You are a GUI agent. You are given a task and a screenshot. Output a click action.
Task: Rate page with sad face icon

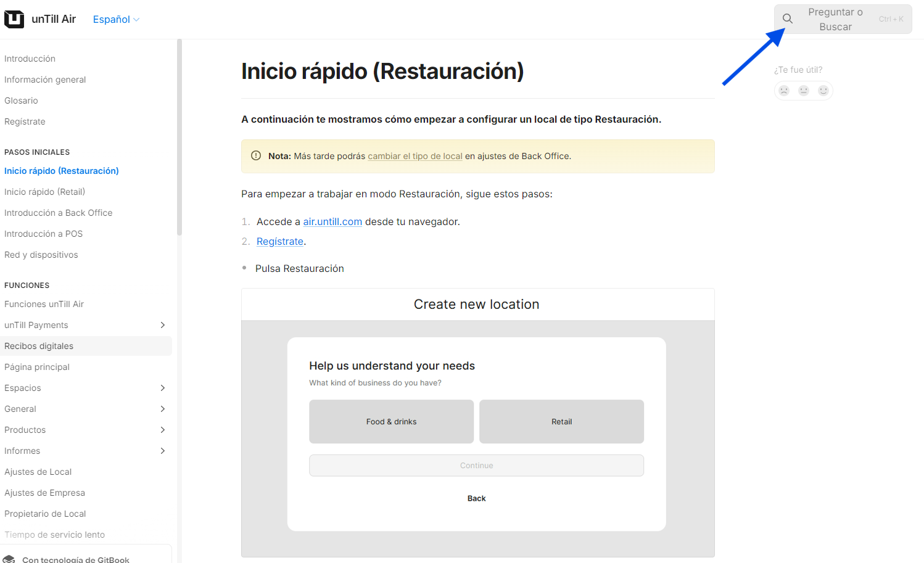click(x=784, y=91)
